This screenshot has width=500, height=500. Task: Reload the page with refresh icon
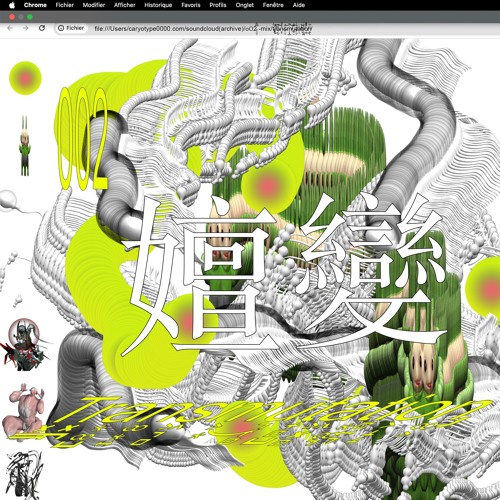pos(42,28)
